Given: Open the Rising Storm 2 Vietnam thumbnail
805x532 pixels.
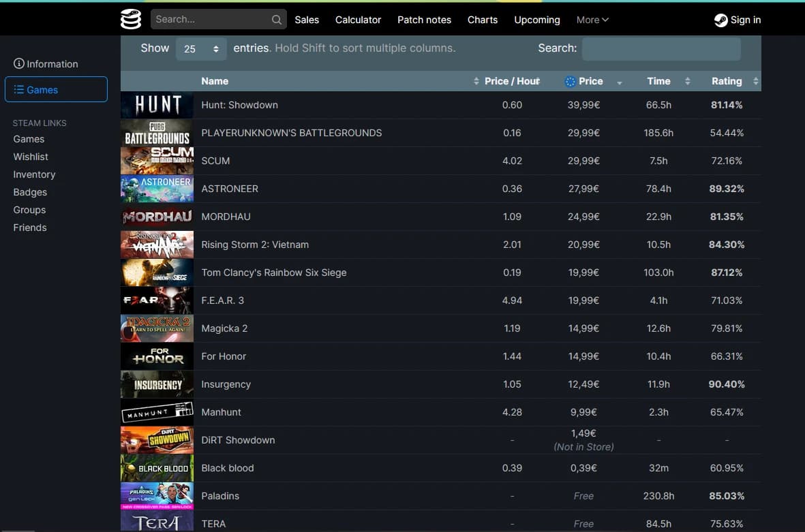Looking at the screenshot, I should (157, 245).
